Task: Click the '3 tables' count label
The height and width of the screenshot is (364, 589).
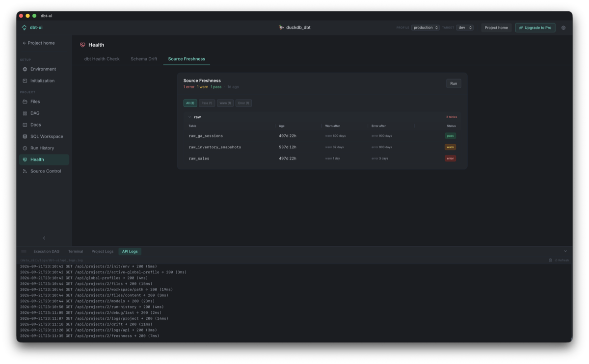Action: point(452,117)
